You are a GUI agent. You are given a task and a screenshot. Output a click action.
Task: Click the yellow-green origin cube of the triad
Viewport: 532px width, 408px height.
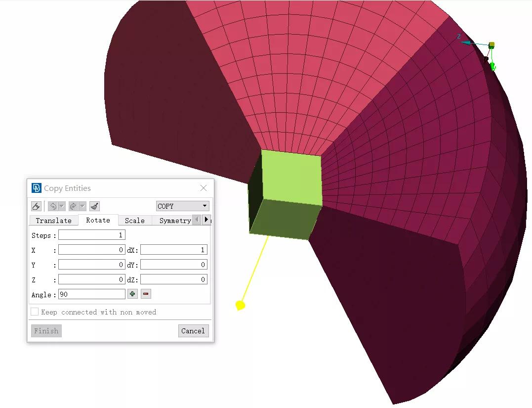[x=491, y=45]
